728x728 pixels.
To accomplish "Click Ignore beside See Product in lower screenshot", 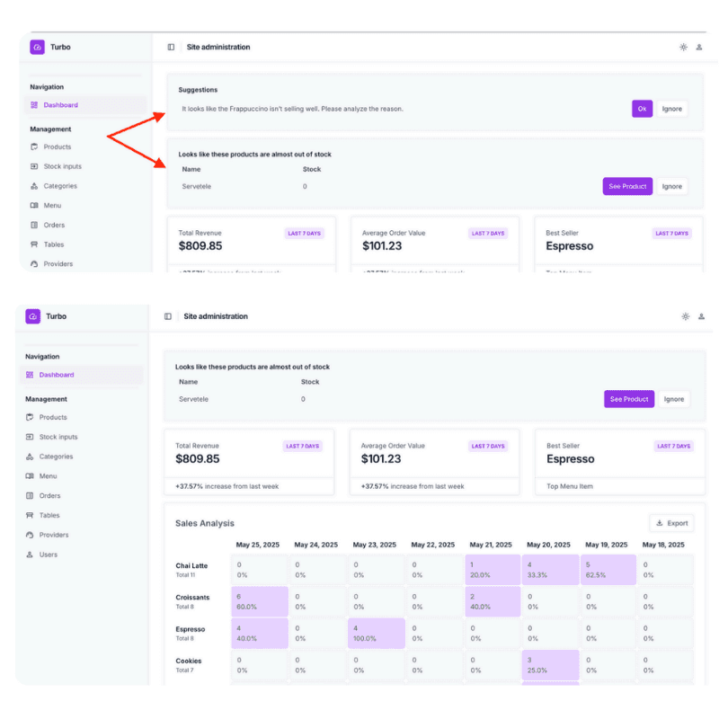I will tap(674, 399).
